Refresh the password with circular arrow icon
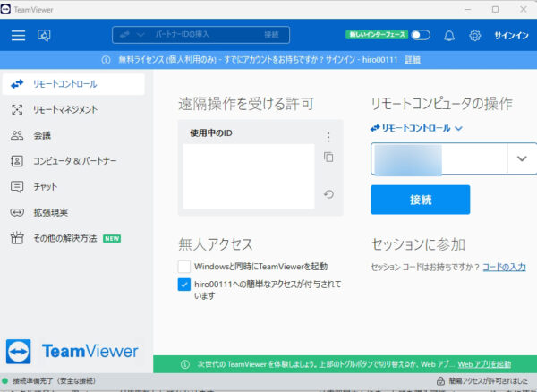Viewport: 537px width, 392px height. tap(328, 194)
